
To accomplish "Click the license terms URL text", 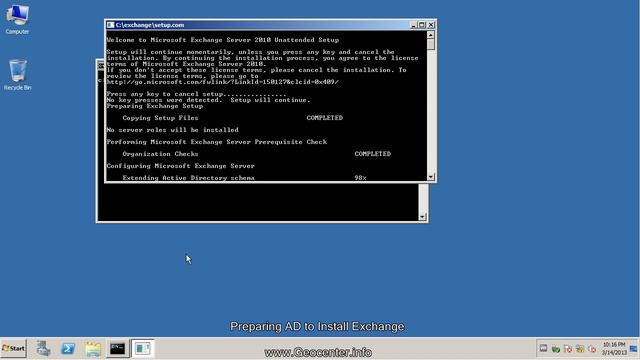I will pos(222,82).
